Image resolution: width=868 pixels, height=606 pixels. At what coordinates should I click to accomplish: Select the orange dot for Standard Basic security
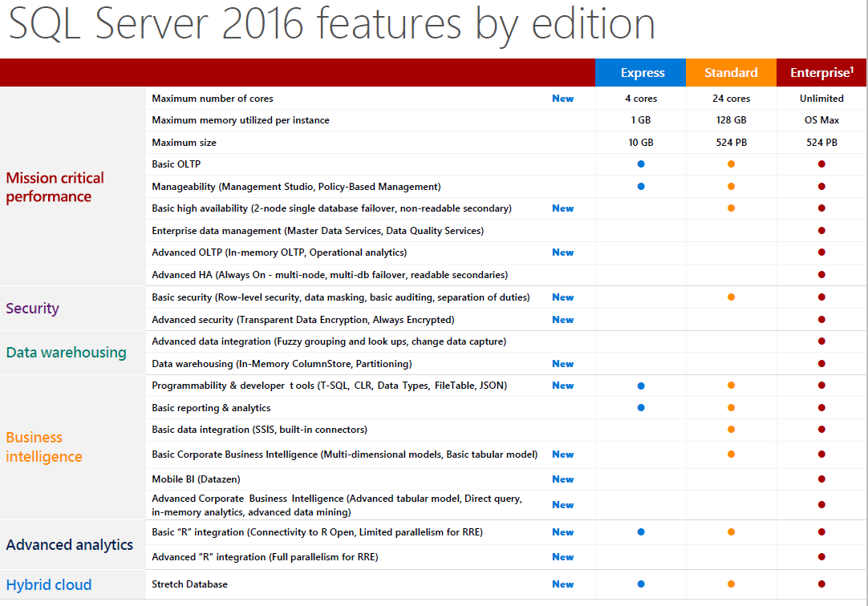[x=731, y=297]
